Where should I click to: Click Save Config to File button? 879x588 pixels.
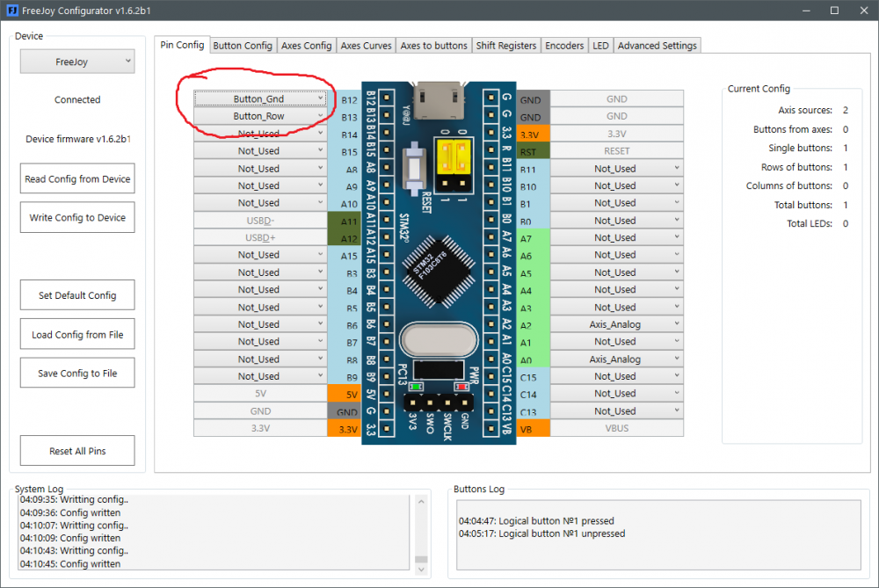coord(77,374)
